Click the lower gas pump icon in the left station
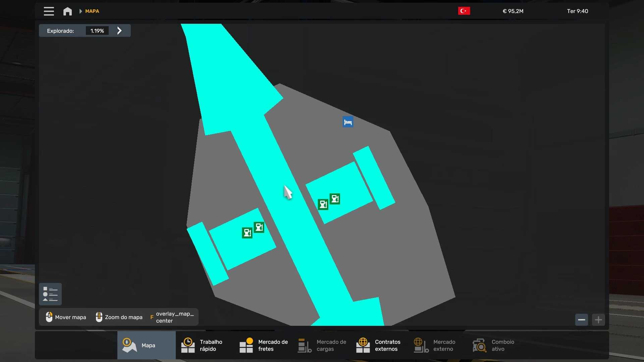The image size is (644, 362). coord(247,233)
